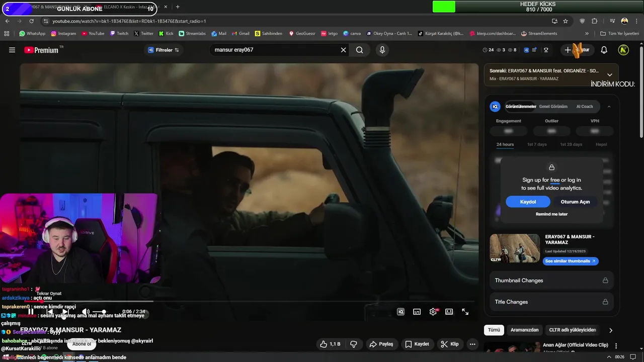Save the video with Kaydet
The width and height of the screenshot is (644, 362).
pos(417,344)
